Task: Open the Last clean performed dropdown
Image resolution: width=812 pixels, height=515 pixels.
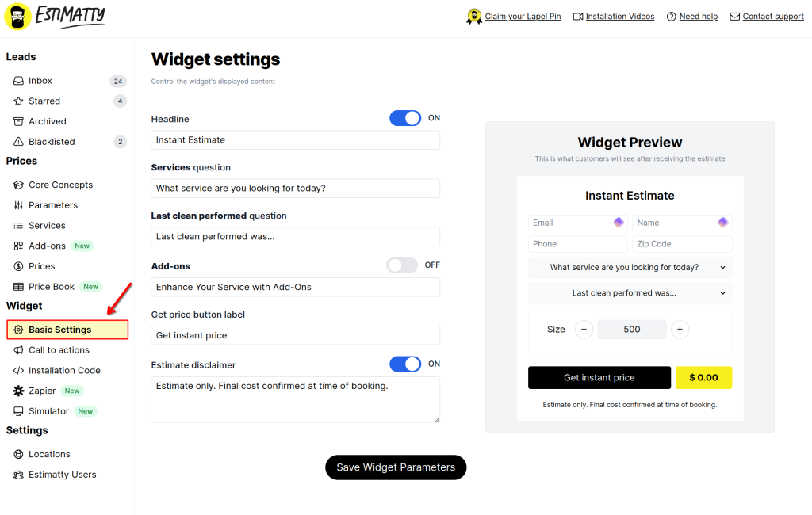Action: click(630, 293)
